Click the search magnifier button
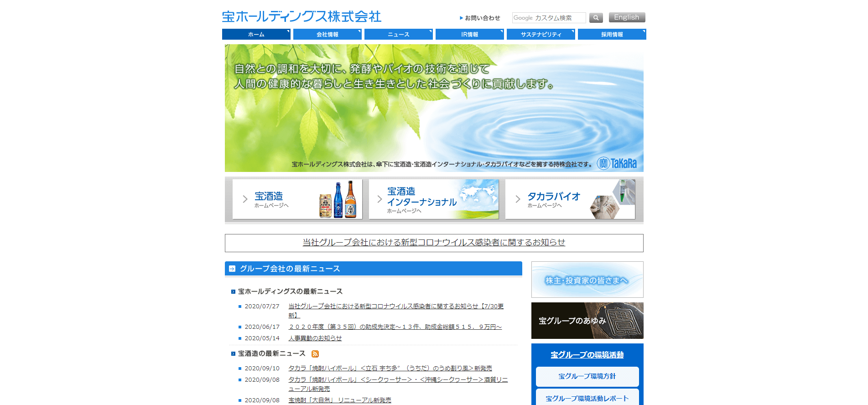Screen dimensions: 868x405 [596, 18]
